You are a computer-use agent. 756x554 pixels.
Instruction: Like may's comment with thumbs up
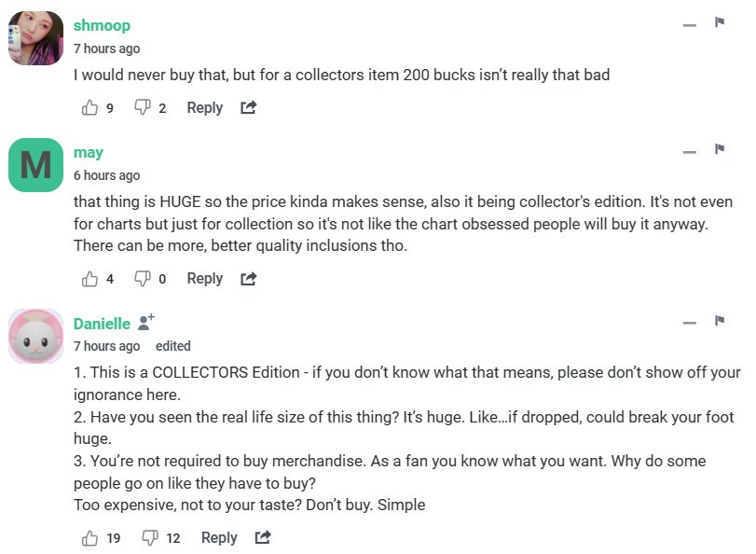(90, 279)
